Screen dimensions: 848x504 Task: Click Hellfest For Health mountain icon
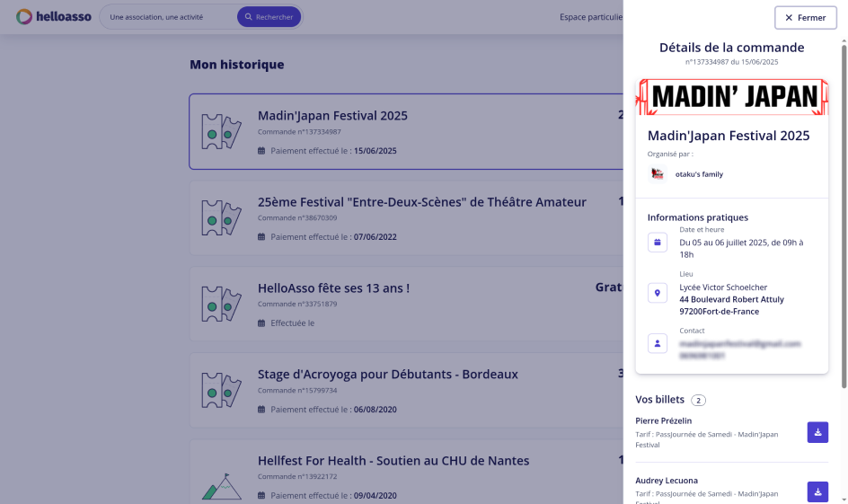pyautogui.click(x=221, y=485)
